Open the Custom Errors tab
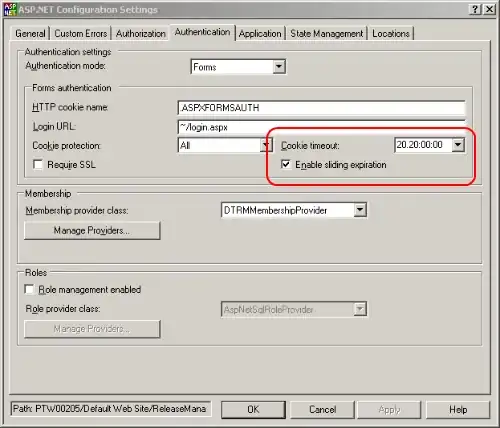The width and height of the screenshot is (500, 428). [x=81, y=34]
